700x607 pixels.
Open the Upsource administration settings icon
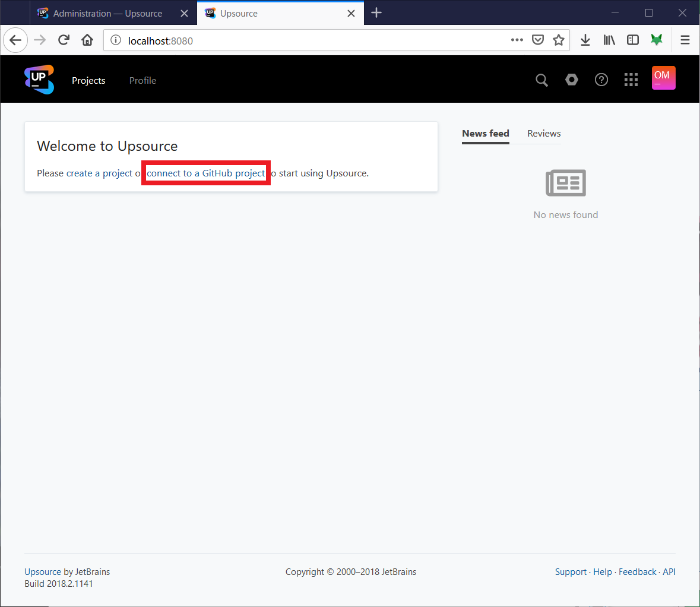tap(572, 80)
